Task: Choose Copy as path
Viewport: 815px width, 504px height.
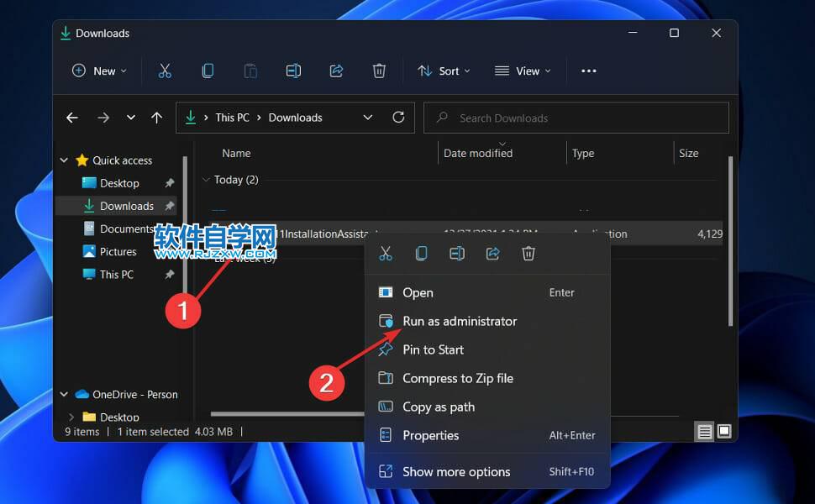Action: point(487,407)
